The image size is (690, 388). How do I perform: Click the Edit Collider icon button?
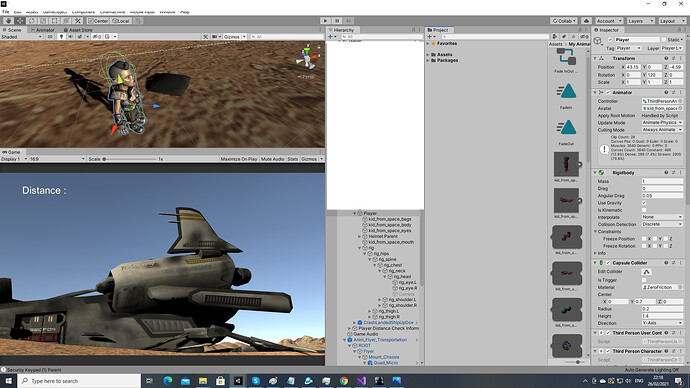pyautogui.click(x=646, y=271)
